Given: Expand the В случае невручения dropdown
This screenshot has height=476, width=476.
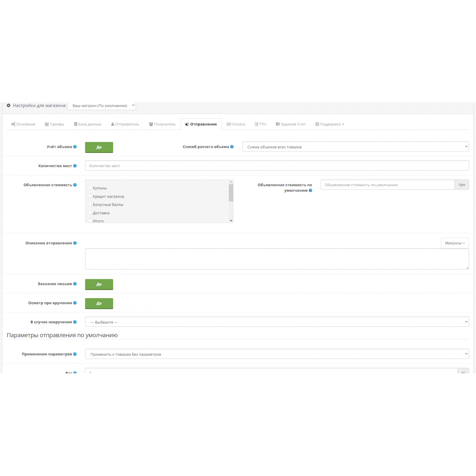Looking at the screenshot, I should pyautogui.click(x=277, y=322).
